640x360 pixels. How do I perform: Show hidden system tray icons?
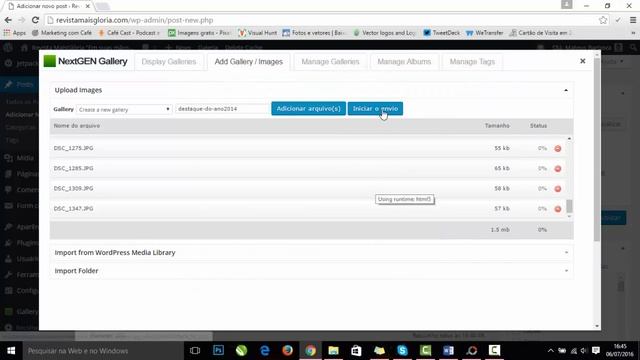point(551,351)
